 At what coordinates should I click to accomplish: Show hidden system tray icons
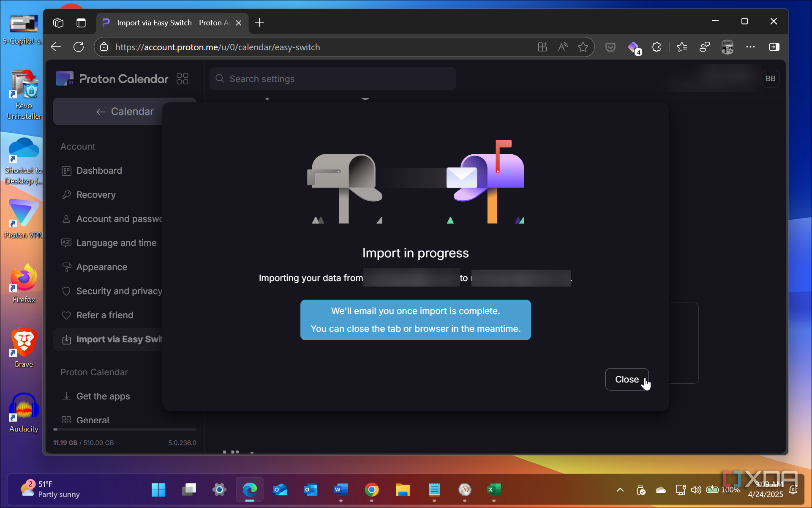pyautogui.click(x=620, y=490)
